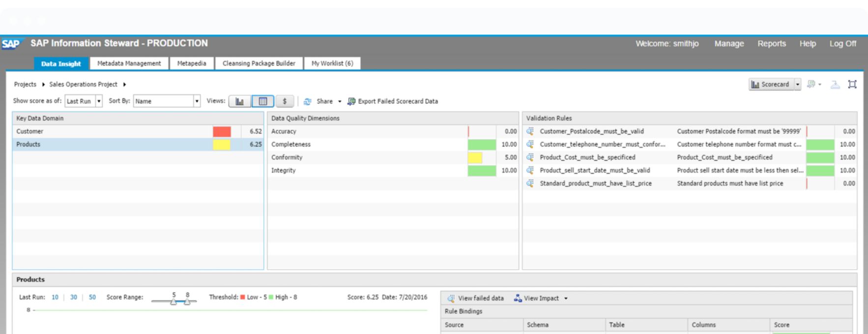Click Export Failed Scorecard Data icon

351,101
